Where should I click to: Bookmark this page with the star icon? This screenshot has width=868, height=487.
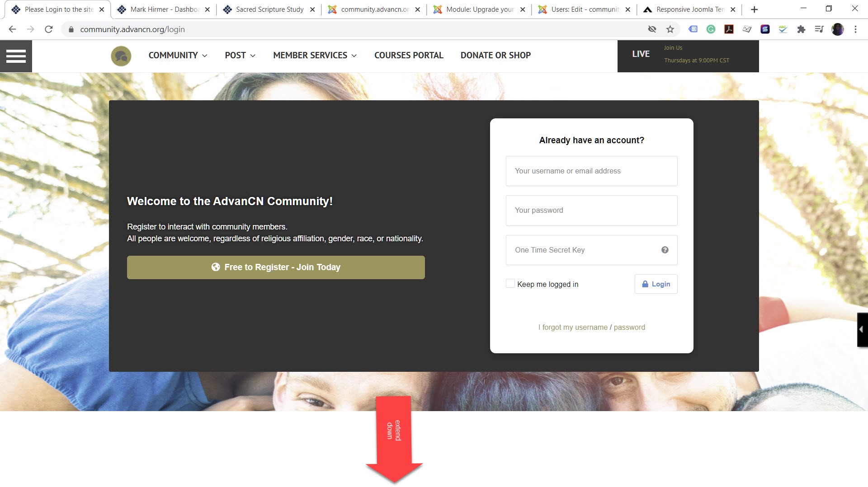670,29
